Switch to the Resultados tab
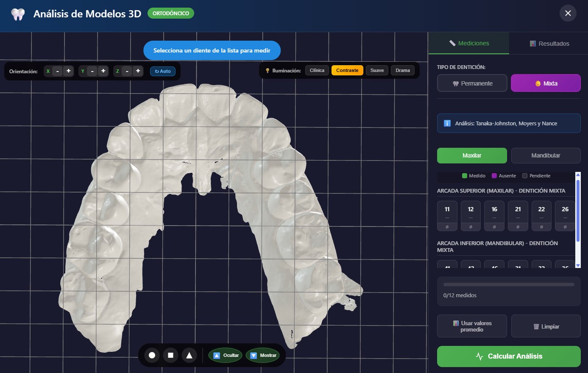 tap(549, 43)
